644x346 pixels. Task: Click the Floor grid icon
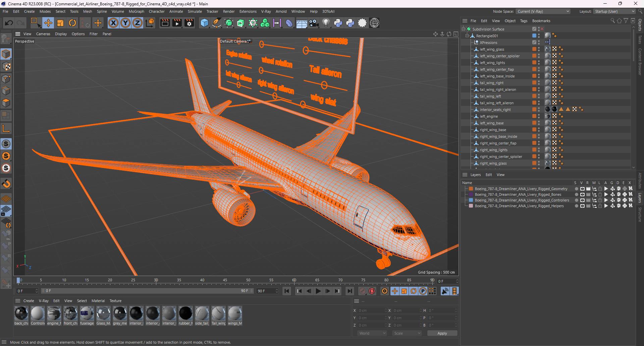click(302, 23)
